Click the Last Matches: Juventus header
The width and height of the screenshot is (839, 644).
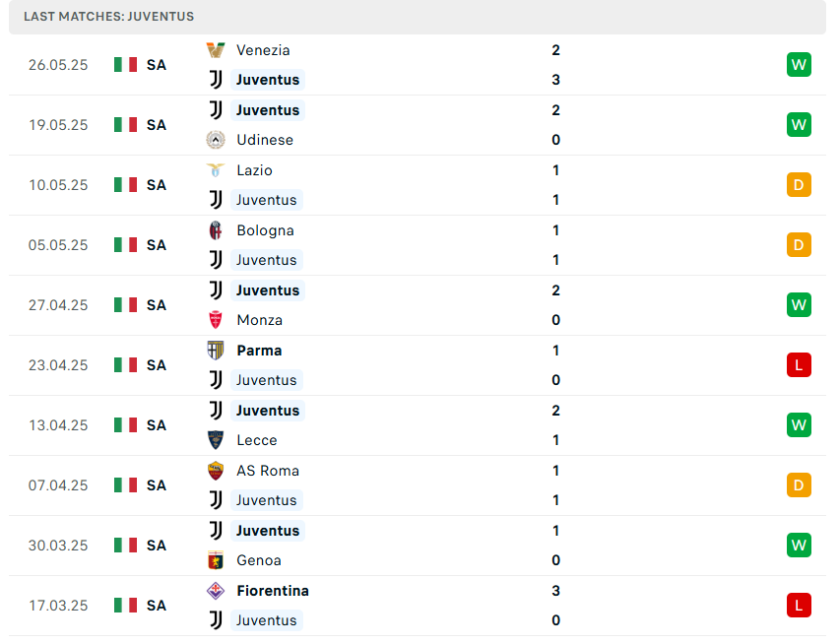pyautogui.click(x=109, y=17)
